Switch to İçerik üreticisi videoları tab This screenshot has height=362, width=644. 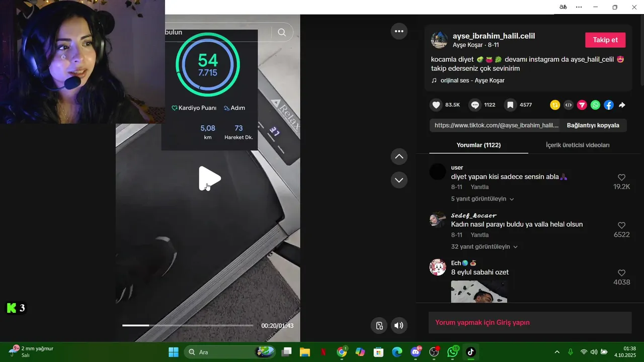point(578,145)
